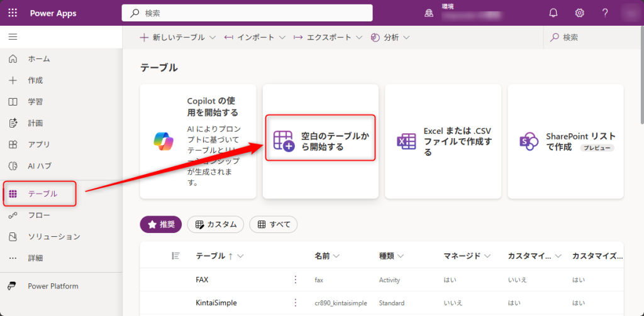Collapse the left navigation hamburger menu

coord(13,37)
